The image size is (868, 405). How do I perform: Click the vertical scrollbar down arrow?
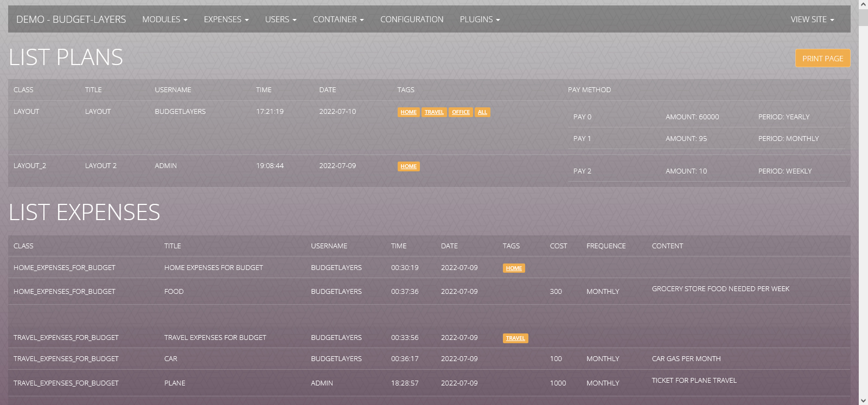863,400
